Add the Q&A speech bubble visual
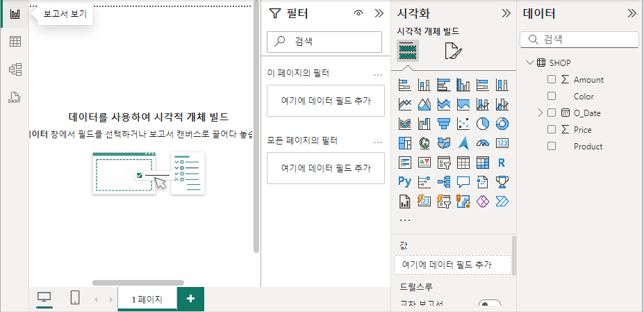The width and height of the screenshot is (644, 312). [463, 181]
